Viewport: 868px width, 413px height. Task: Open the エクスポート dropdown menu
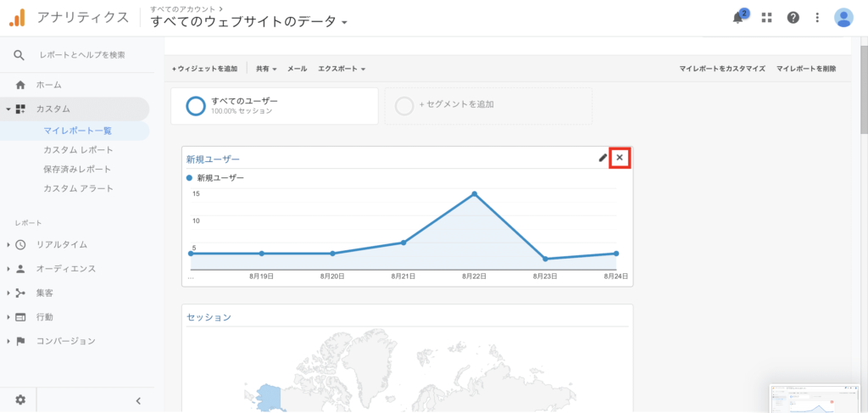(341, 69)
